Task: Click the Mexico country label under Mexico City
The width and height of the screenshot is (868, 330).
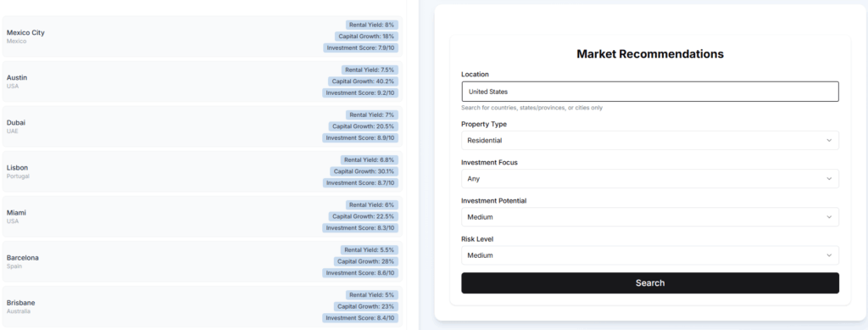Action: [x=16, y=41]
